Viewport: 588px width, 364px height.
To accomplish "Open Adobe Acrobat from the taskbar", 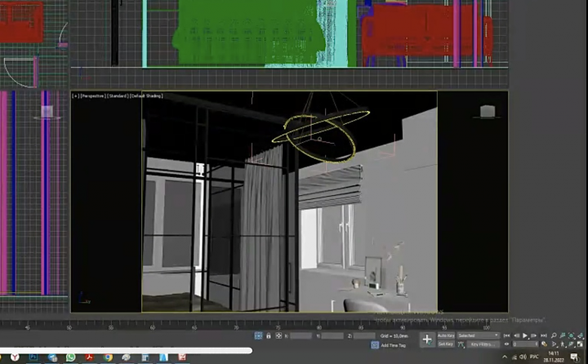I will [89, 357].
